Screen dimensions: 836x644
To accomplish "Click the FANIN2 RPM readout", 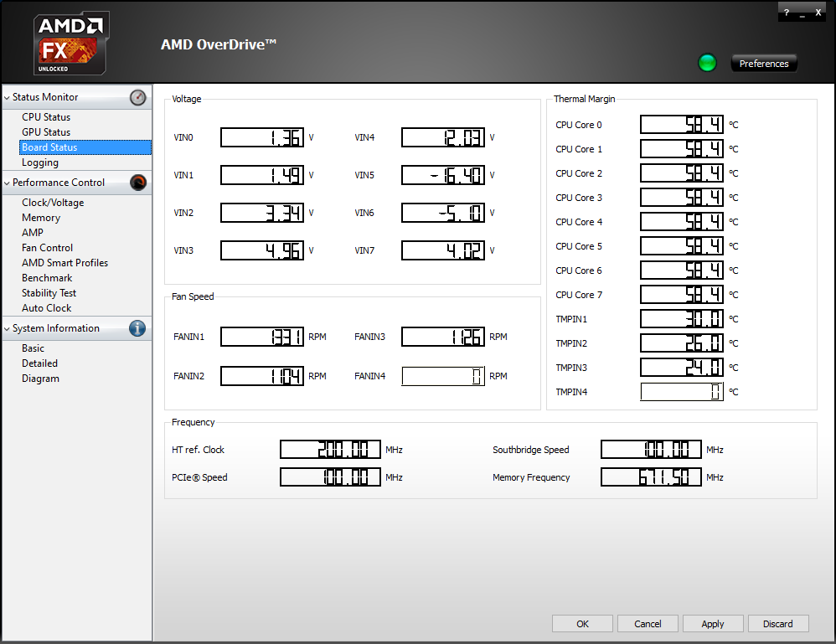I will click(262, 376).
